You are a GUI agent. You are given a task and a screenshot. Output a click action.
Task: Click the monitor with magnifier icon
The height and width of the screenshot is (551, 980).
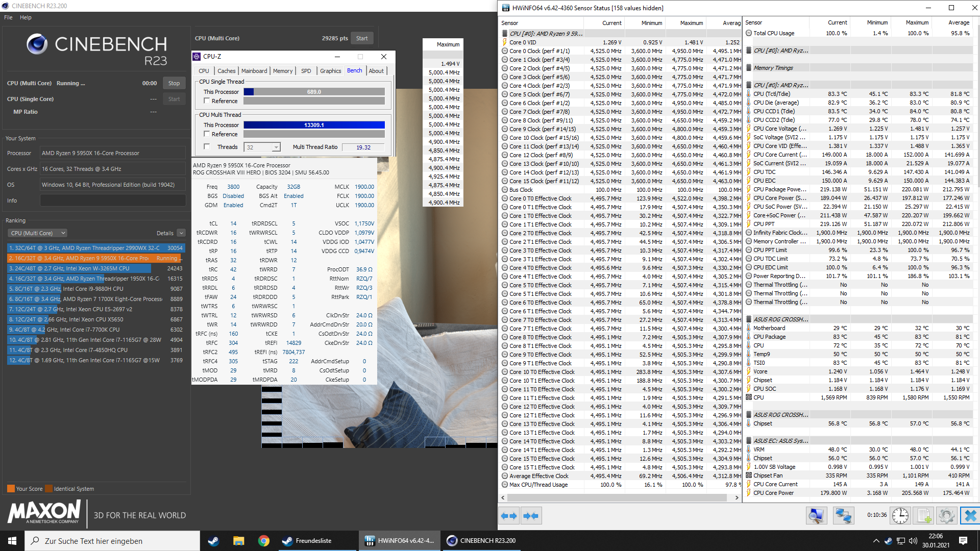[x=816, y=516]
